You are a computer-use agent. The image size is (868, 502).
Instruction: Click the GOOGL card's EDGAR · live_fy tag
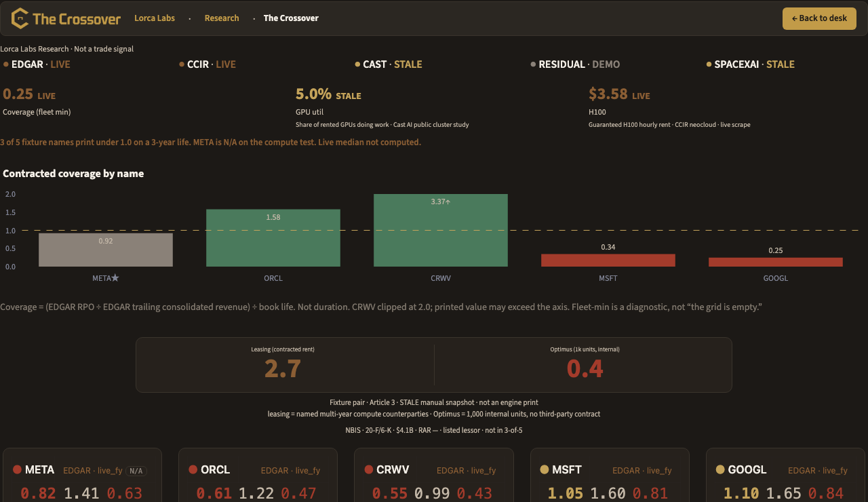818,471
